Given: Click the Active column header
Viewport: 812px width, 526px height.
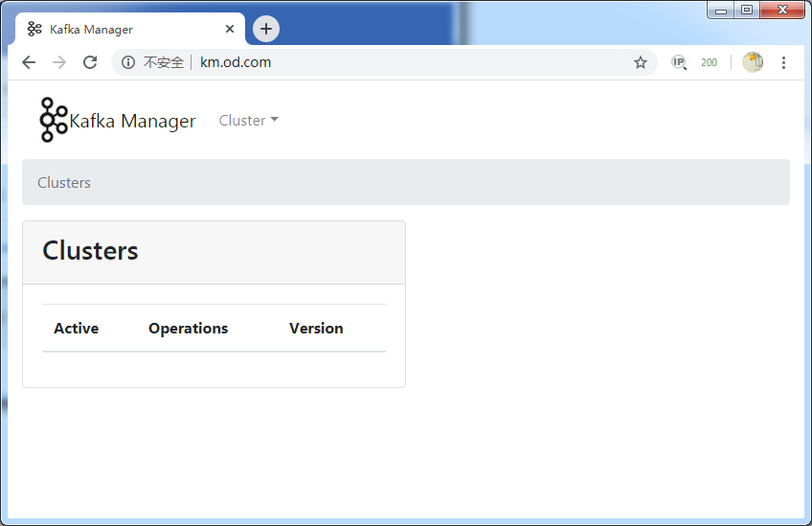Looking at the screenshot, I should pos(77,328).
